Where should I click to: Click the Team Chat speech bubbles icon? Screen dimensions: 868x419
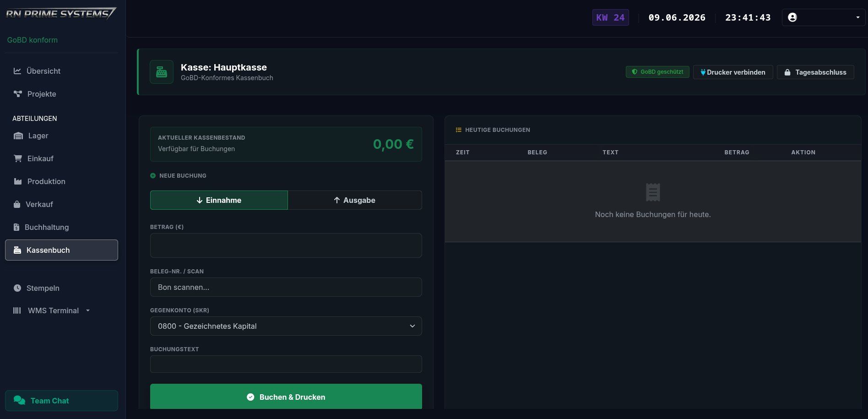pos(19,400)
